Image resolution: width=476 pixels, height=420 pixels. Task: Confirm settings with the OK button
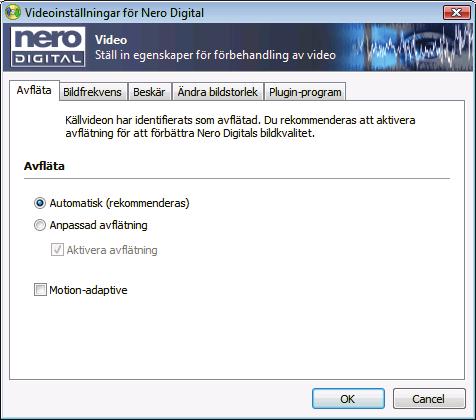(x=348, y=399)
